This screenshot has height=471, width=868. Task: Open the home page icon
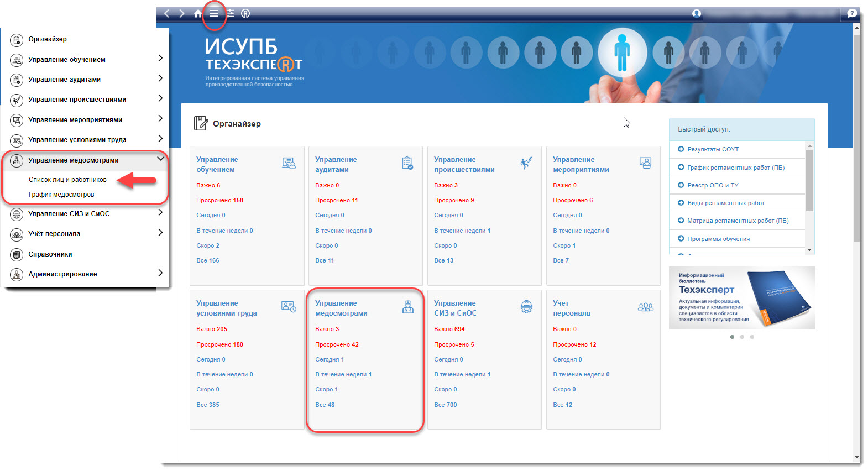point(198,13)
